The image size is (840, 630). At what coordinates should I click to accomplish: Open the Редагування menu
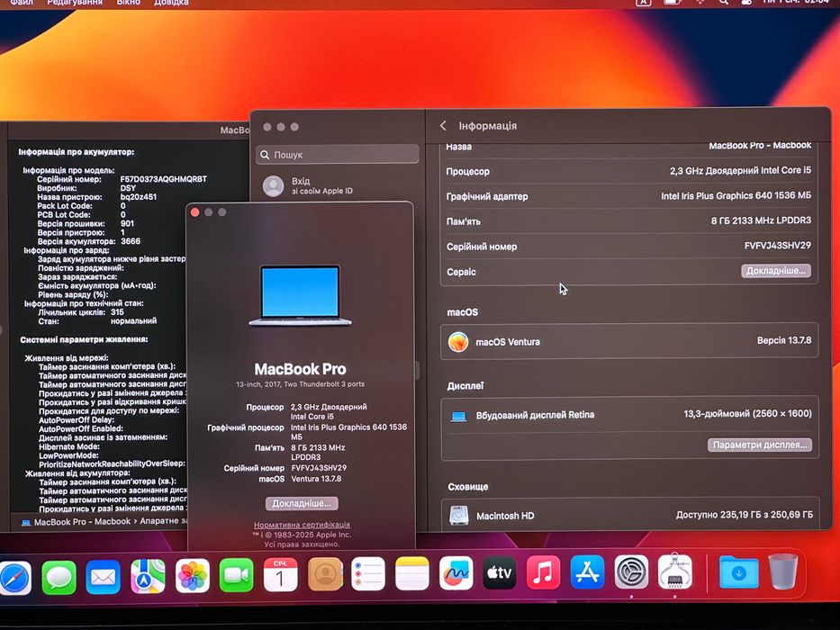point(75,2)
